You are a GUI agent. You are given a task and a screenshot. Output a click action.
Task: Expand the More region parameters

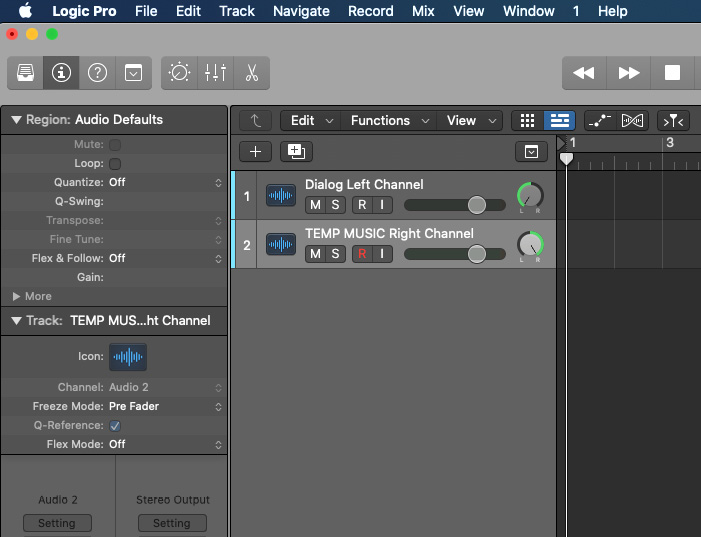[17, 296]
